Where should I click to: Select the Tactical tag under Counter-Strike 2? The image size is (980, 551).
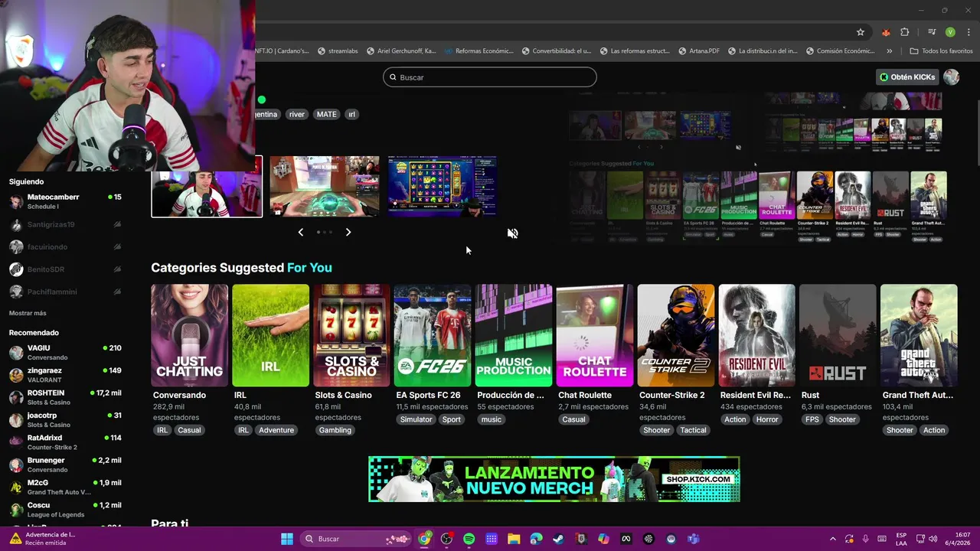pos(694,430)
